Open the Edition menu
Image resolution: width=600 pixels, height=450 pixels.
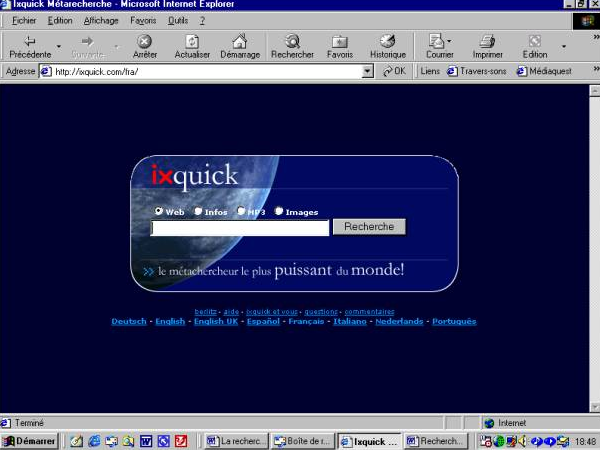pyautogui.click(x=60, y=21)
